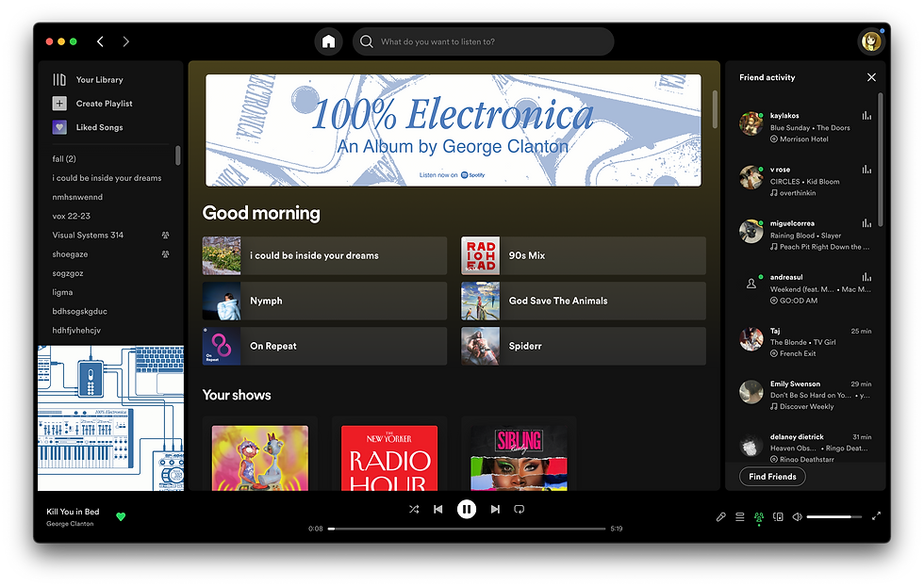This screenshot has height=587, width=924.
Task: Close the Friend activity panel
Action: [871, 77]
